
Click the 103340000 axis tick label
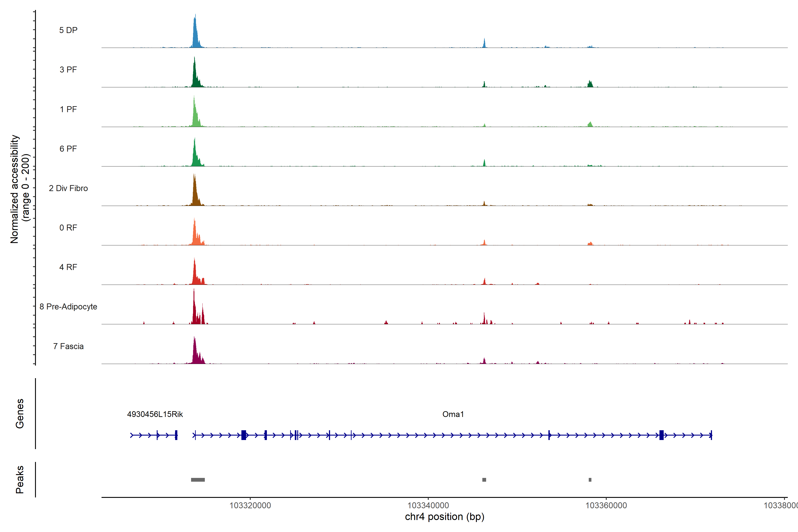point(428,506)
